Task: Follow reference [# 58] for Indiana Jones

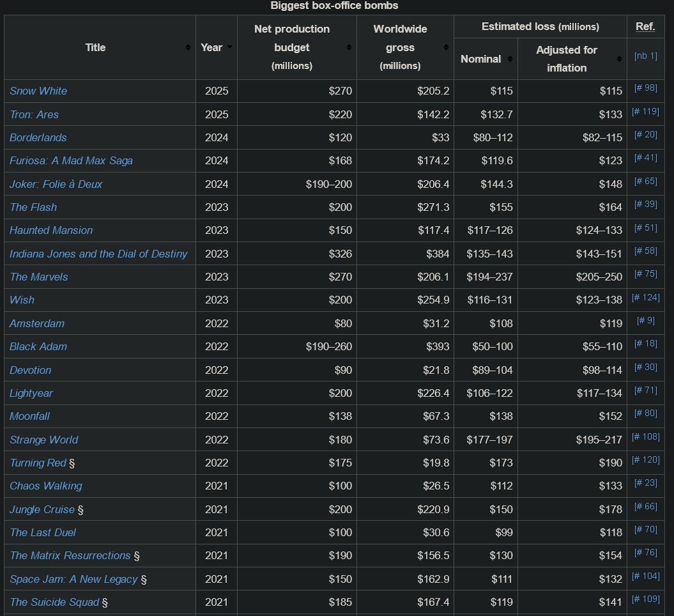Action: (x=646, y=251)
